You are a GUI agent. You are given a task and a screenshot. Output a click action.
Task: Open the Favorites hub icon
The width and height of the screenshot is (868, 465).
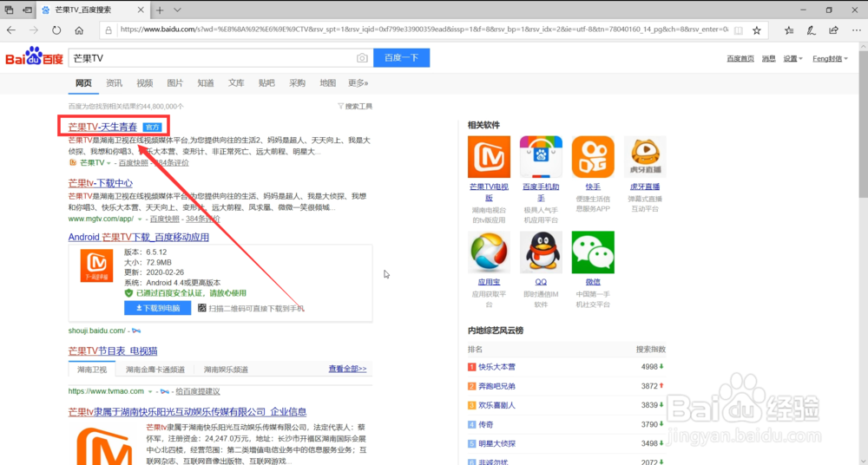pyautogui.click(x=789, y=30)
